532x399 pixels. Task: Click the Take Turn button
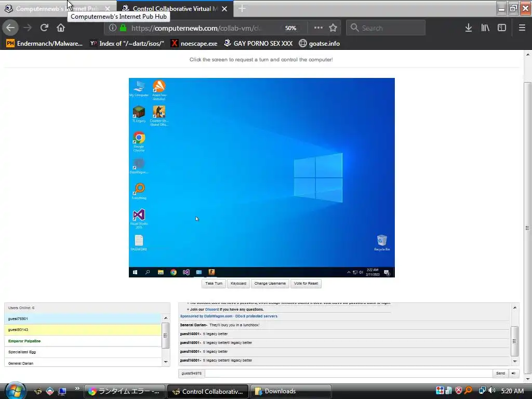(214, 284)
